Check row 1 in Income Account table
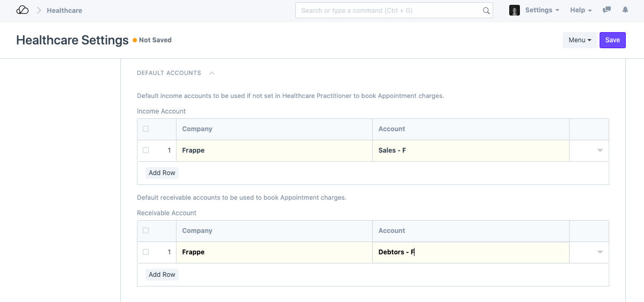 146,150
